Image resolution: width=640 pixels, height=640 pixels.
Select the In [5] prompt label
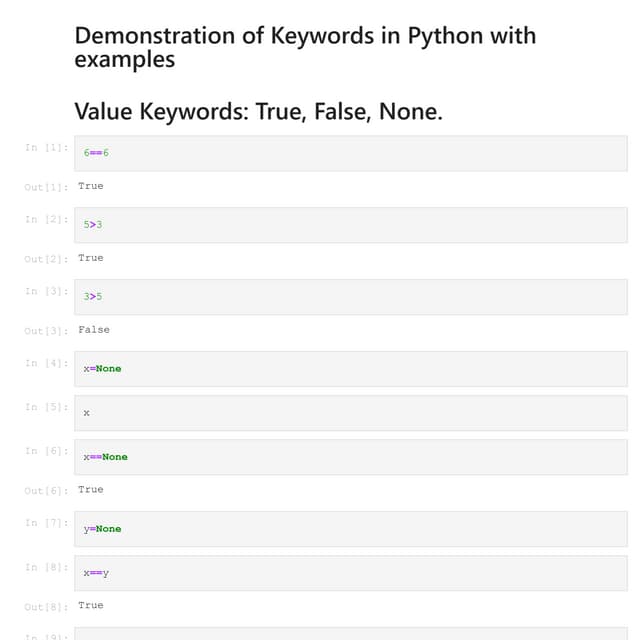point(46,407)
